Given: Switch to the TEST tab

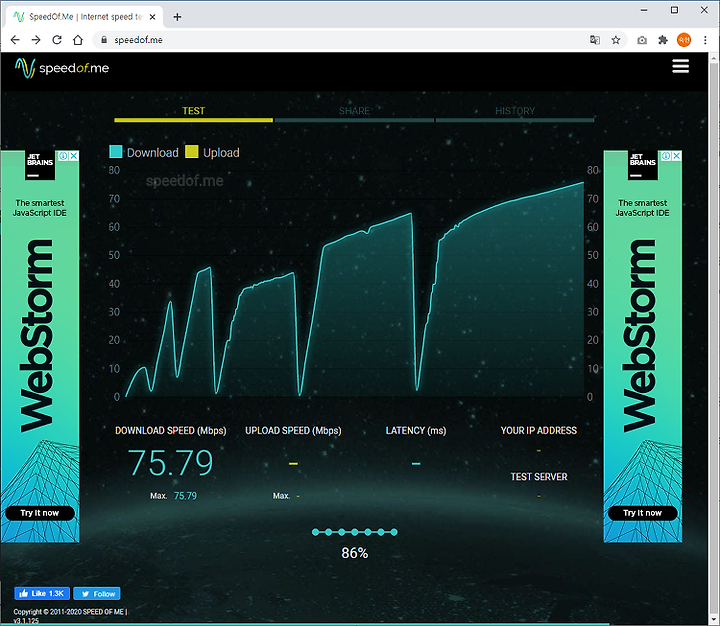Looking at the screenshot, I should coord(193,113).
